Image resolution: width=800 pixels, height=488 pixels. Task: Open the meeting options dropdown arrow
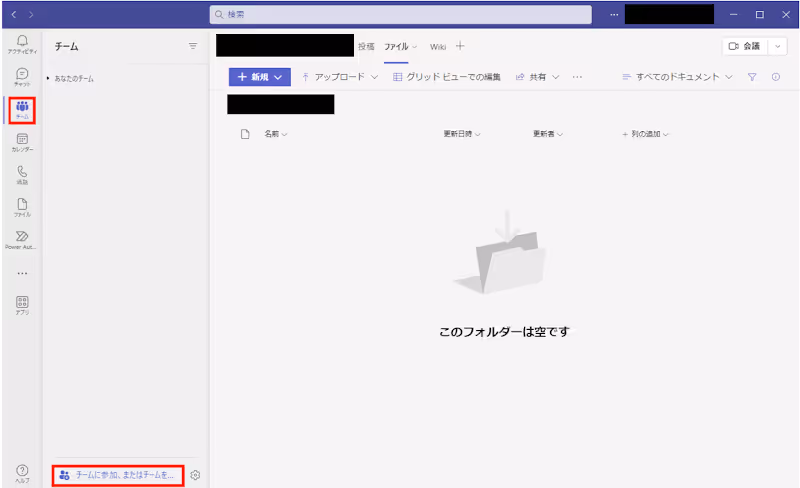pos(778,46)
